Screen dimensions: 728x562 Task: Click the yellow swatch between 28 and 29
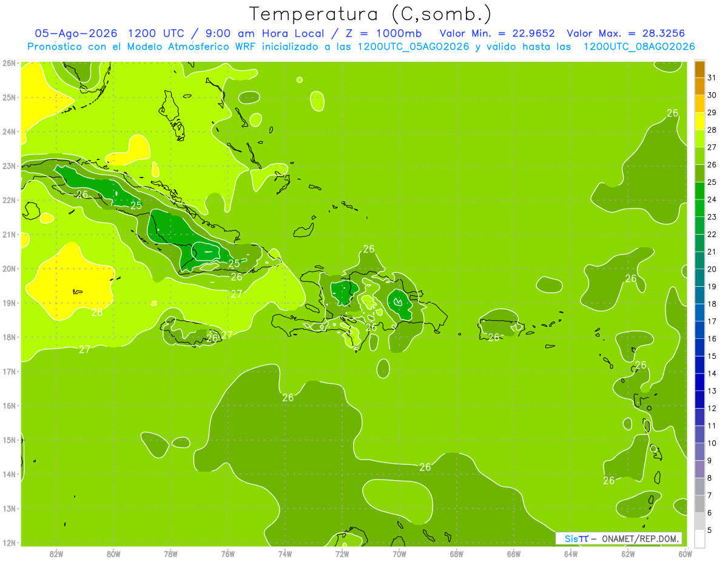700,121
